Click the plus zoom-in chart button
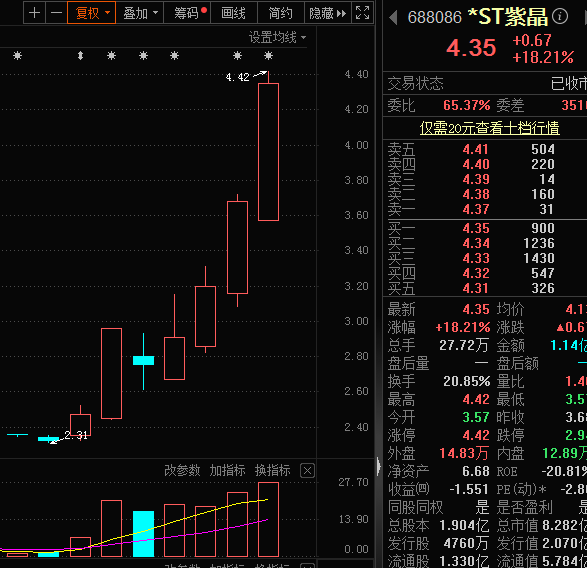Screen dimensions: 587x568 [34, 13]
